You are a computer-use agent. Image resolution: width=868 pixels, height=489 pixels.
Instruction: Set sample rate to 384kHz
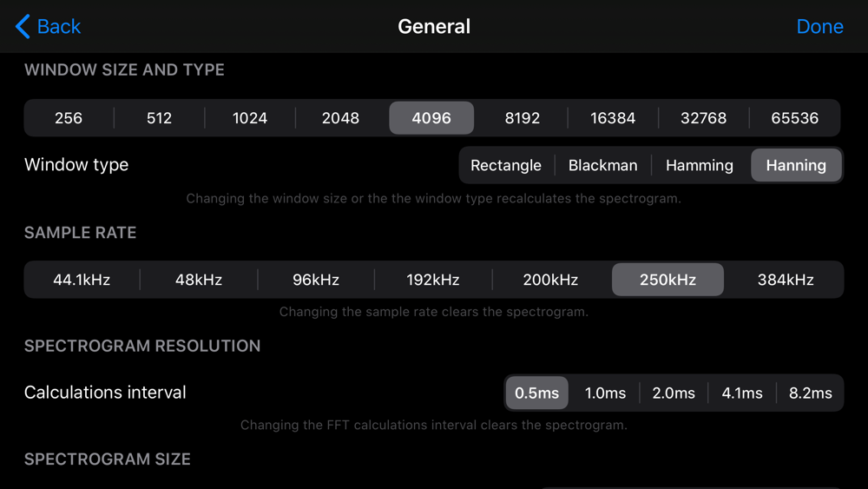pyautogui.click(x=786, y=280)
